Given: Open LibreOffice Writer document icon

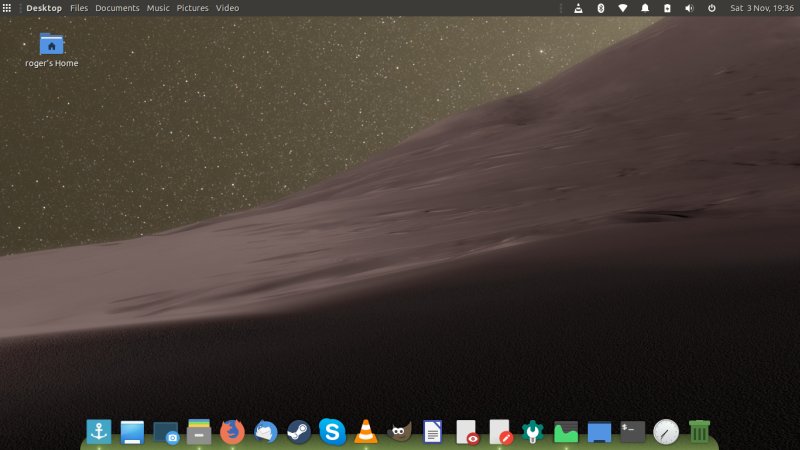Looking at the screenshot, I should [432, 431].
